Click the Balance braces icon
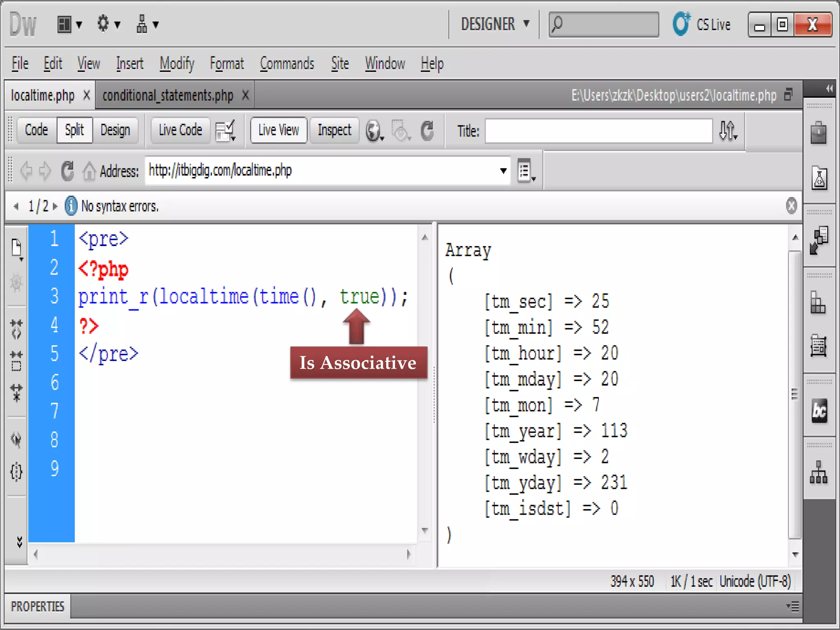Image resolution: width=840 pixels, height=630 pixels. pos(16,472)
